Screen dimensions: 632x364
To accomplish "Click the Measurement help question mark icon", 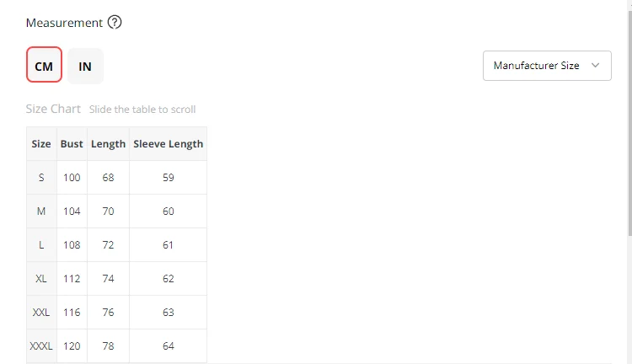I will point(115,23).
